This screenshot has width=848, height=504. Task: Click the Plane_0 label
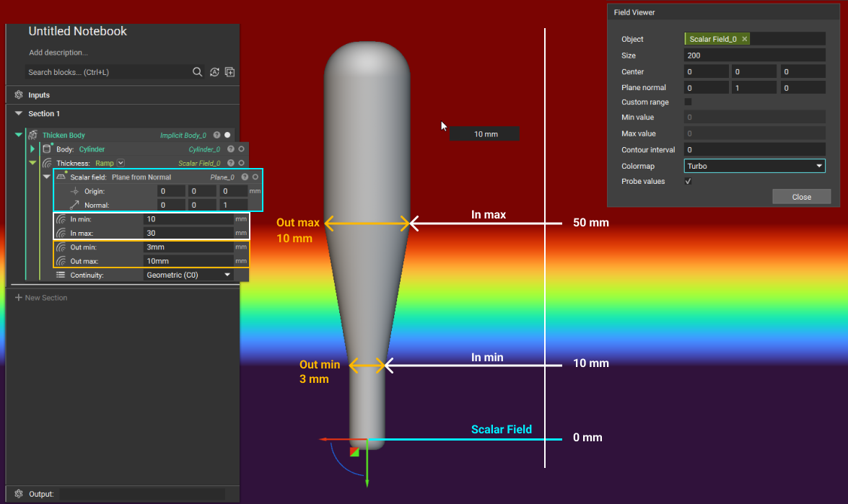[x=222, y=177]
